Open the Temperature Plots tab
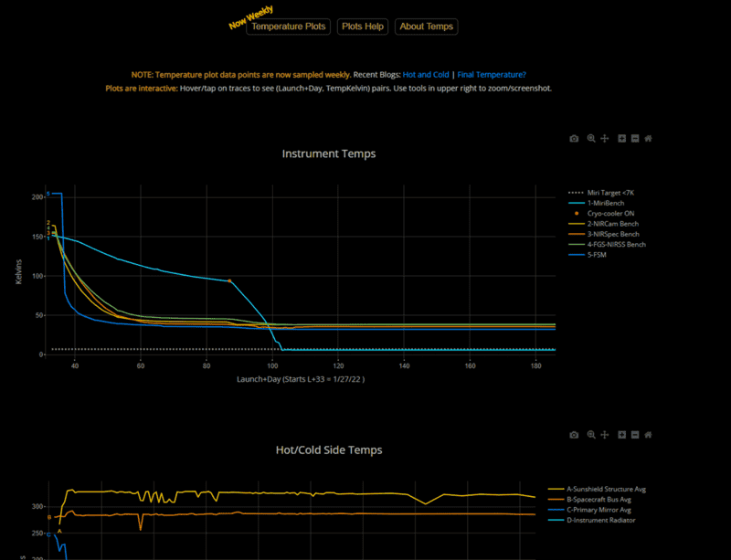The height and width of the screenshot is (560, 731). click(x=288, y=26)
